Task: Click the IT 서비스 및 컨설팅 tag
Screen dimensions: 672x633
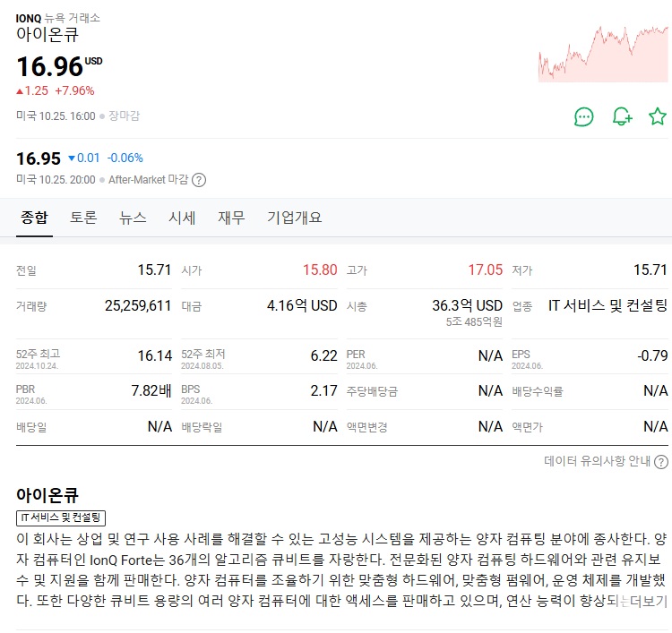Action: click(x=61, y=518)
